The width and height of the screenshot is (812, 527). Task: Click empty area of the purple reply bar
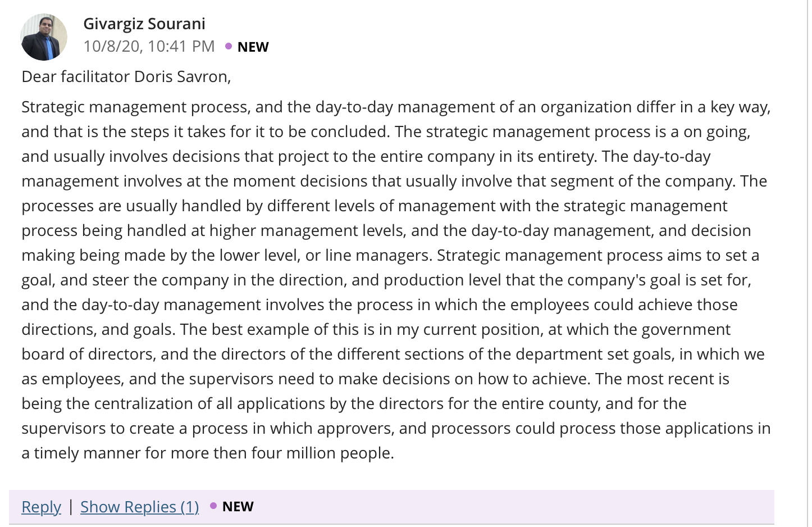click(x=505, y=506)
